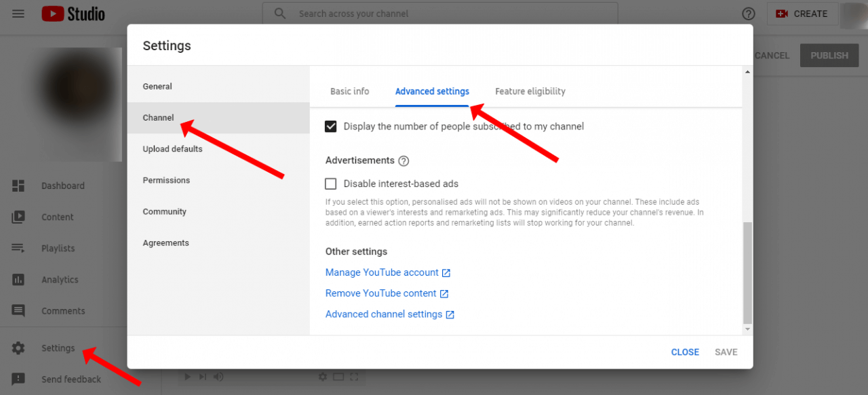This screenshot has height=395, width=868.
Task: Switch to the Feature eligibility tab
Action: tap(530, 91)
